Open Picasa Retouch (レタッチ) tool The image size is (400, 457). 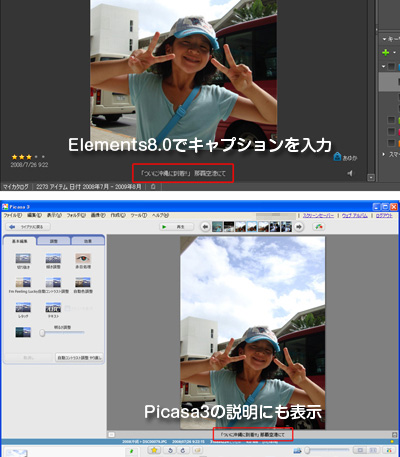coord(23,307)
